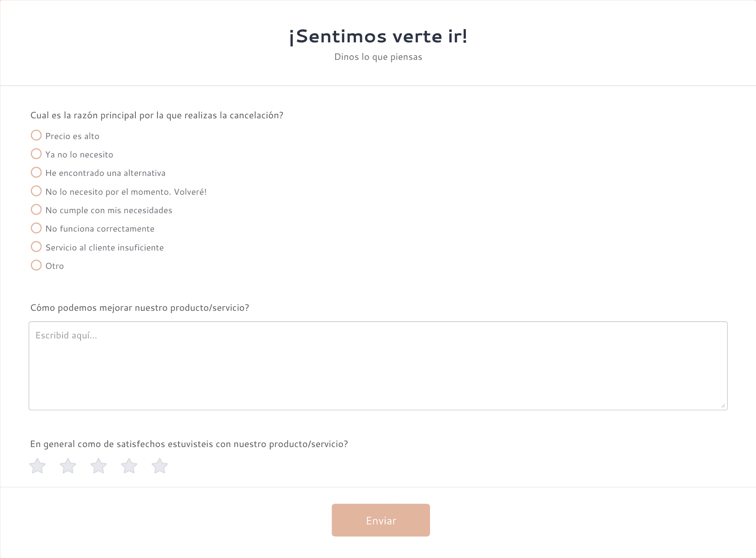
Task: Select 'Servicio al cliente insuficiente' radio
Action: click(x=36, y=247)
